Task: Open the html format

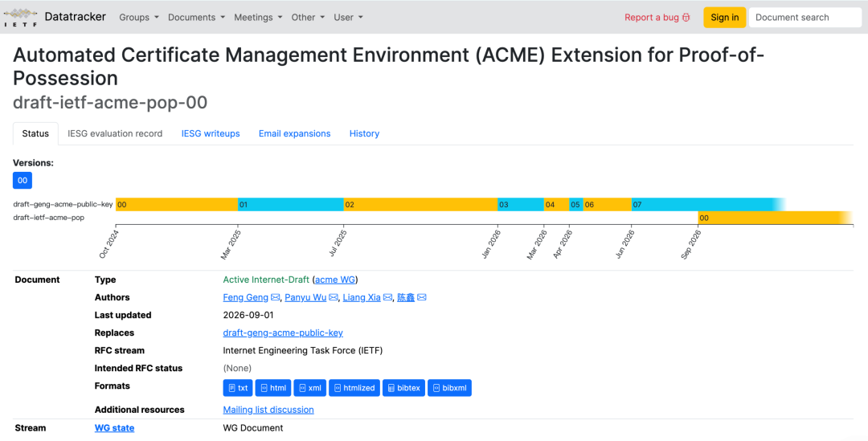Action: (x=273, y=388)
